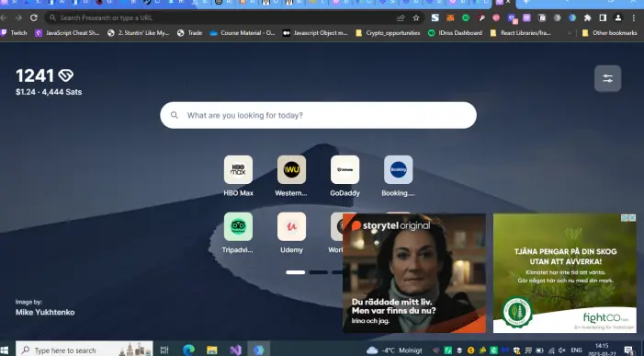The image size is (644, 356).
Task: Open the key password manager extension
Action: [x=481, y=17]
